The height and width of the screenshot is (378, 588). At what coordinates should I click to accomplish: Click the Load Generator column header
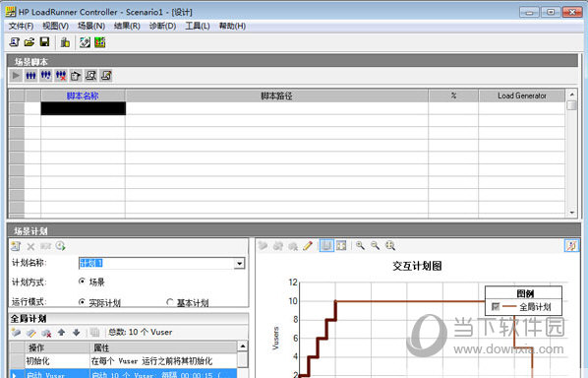click(x=521, y=95)
